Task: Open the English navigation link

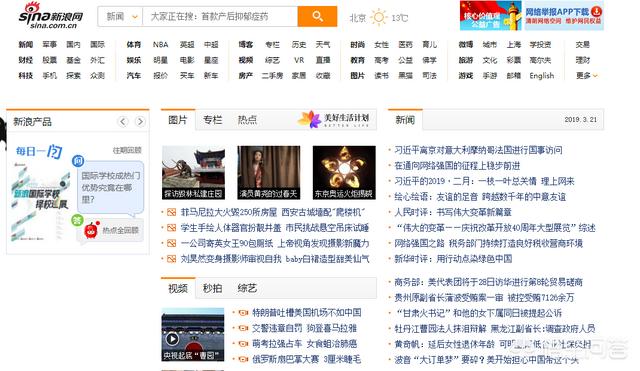Action: (x=542, y=76)
